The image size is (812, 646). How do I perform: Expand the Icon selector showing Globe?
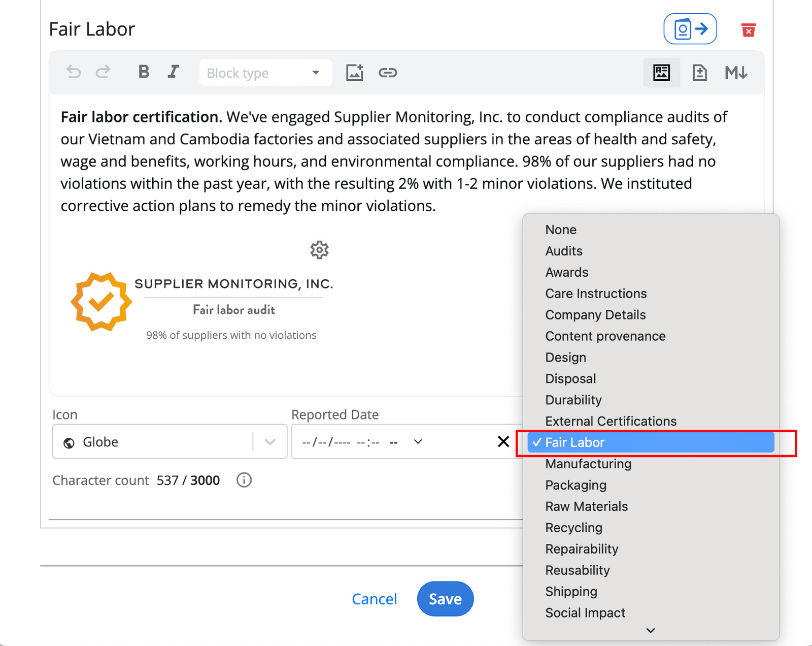[270, 441]
